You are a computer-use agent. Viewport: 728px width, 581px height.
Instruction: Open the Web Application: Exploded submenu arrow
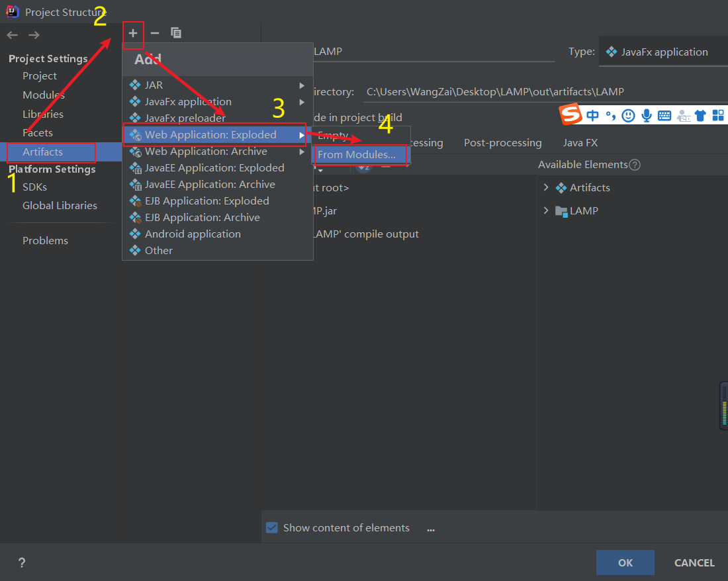302,134
